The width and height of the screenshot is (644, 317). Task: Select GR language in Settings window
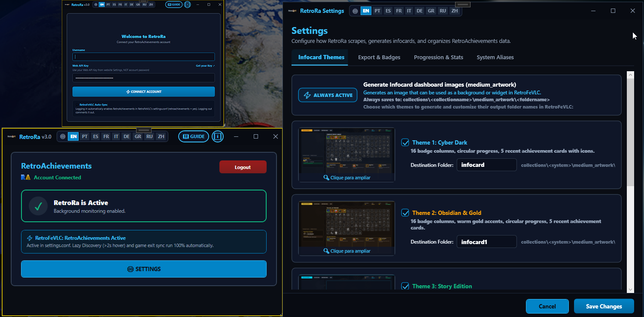431,11
